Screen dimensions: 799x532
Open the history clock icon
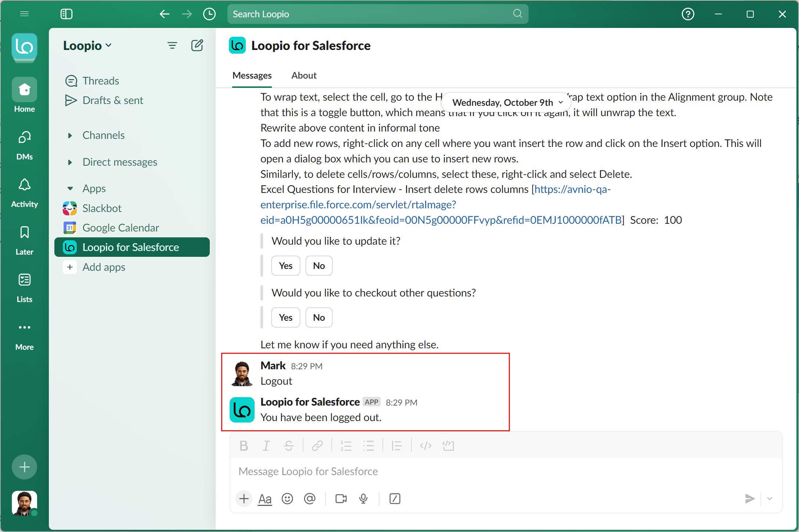[209, 14]
